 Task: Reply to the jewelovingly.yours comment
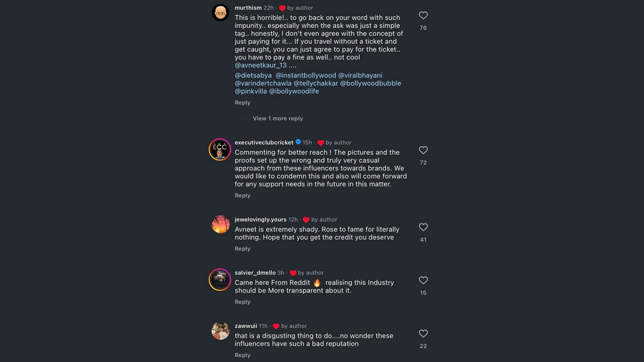click(x=243, y=249)
